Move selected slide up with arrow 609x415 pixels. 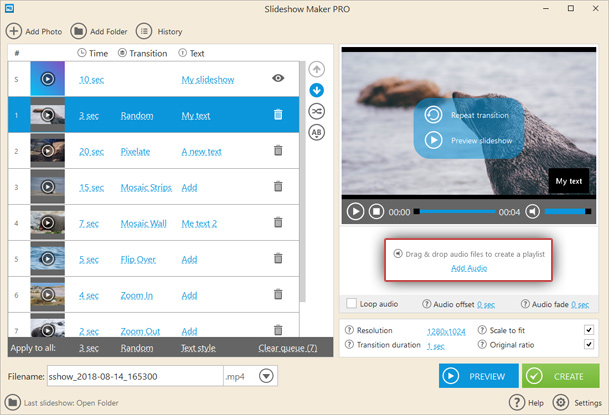[x=317, y=69]
